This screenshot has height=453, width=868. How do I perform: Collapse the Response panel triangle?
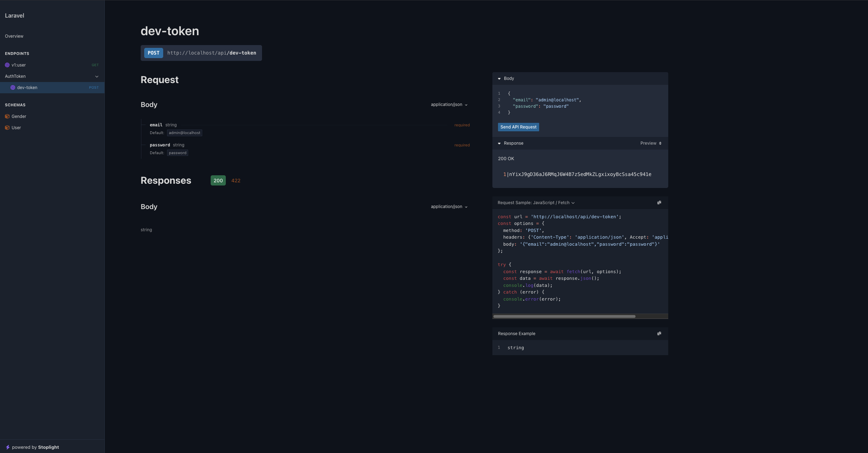coord(499,143)
